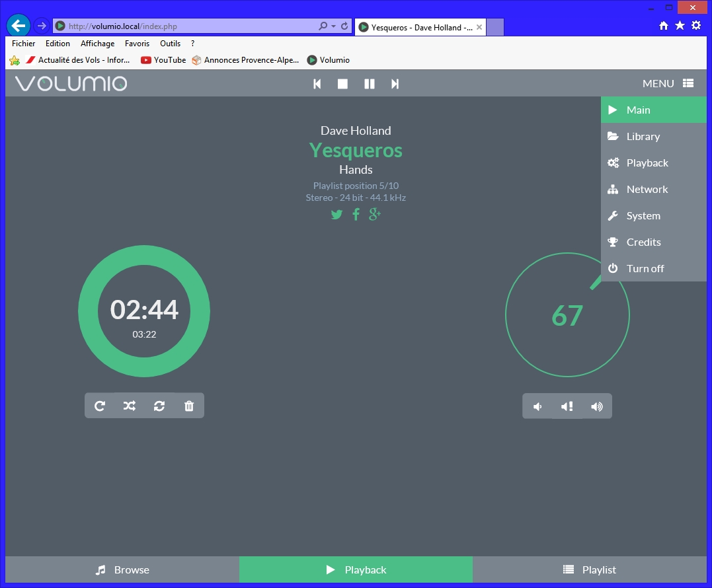Raise volume with the volume up icon
The width and height of the screenshot is (712, 588).
click(x=597, y=406)
